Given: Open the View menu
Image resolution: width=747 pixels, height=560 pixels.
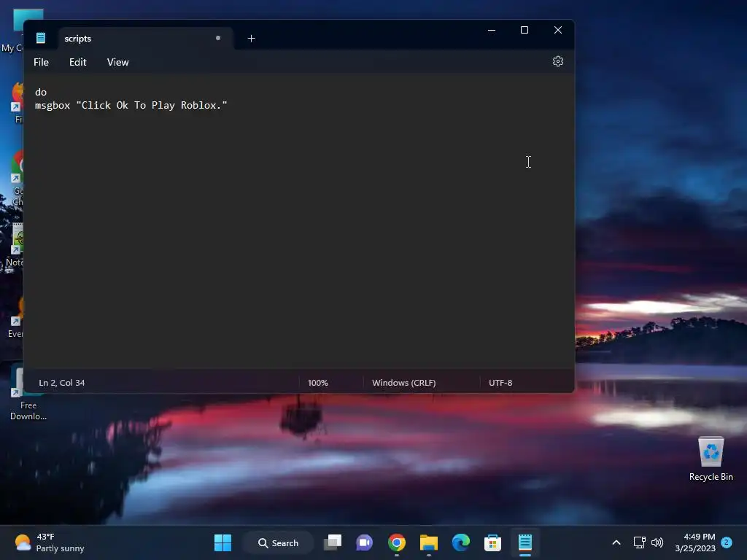Looking at the screenshot, I should pyautogui.click(x=117, y=63).
